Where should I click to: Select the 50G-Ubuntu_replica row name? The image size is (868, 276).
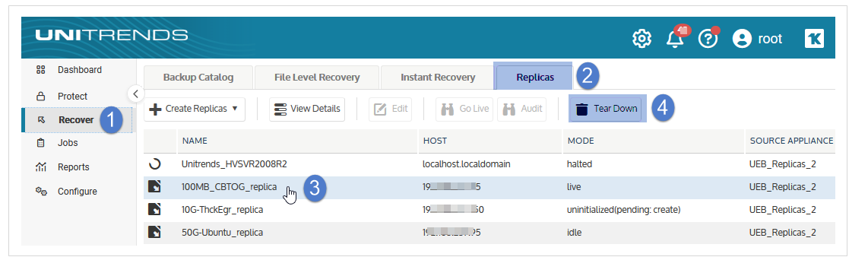pos(222,232)
